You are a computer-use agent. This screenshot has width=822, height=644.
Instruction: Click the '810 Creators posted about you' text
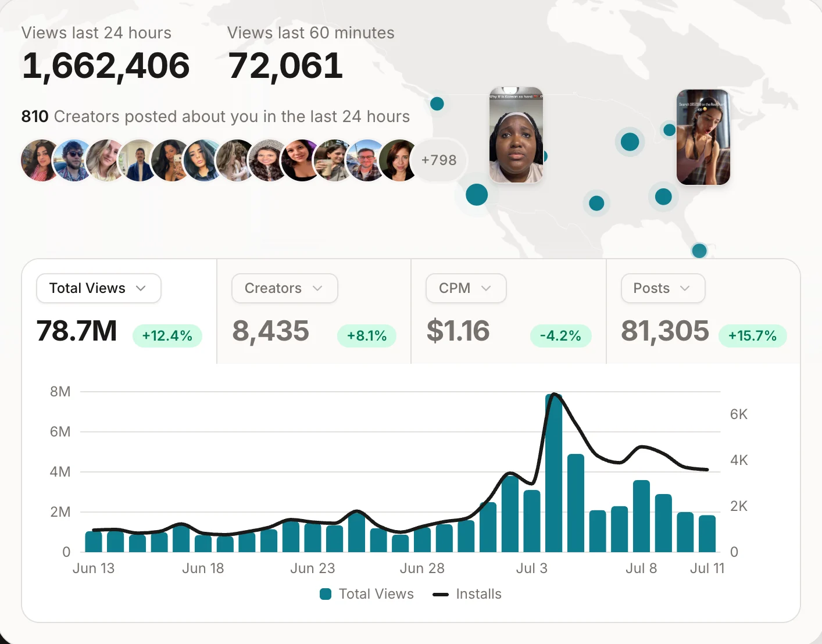click(x=215, y=117)
